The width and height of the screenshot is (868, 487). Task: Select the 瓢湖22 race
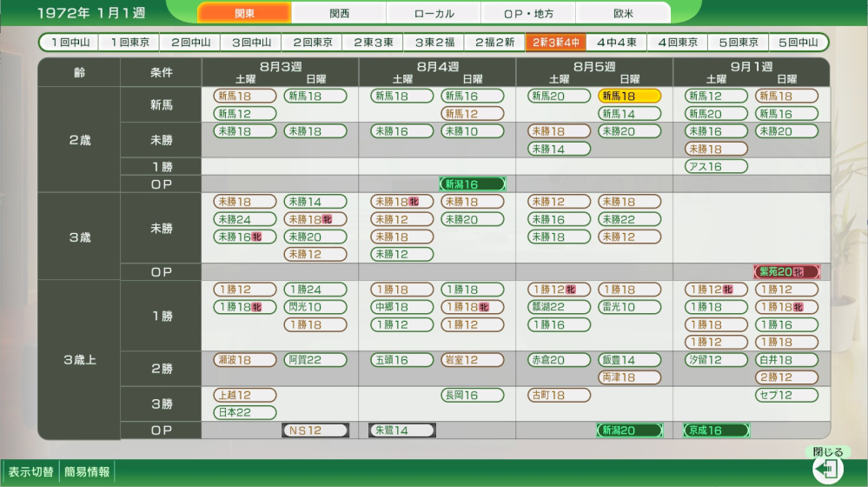point(559,307)
